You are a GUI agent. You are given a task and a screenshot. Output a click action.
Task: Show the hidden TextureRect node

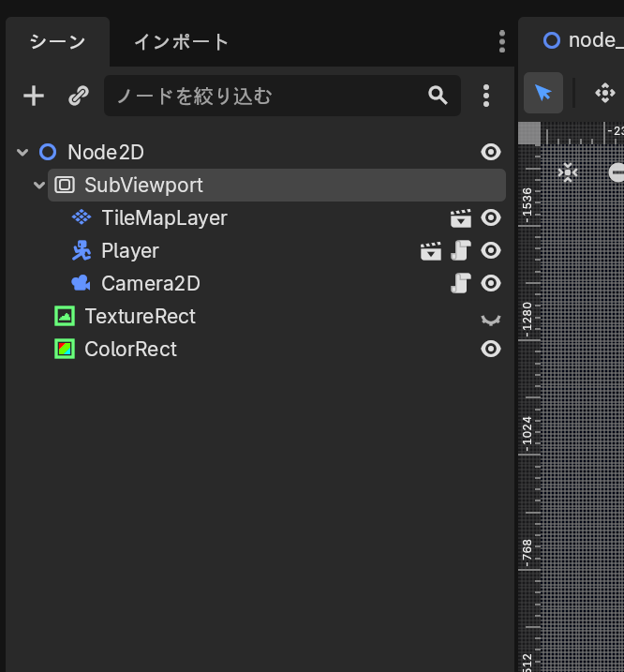[491, 320]
